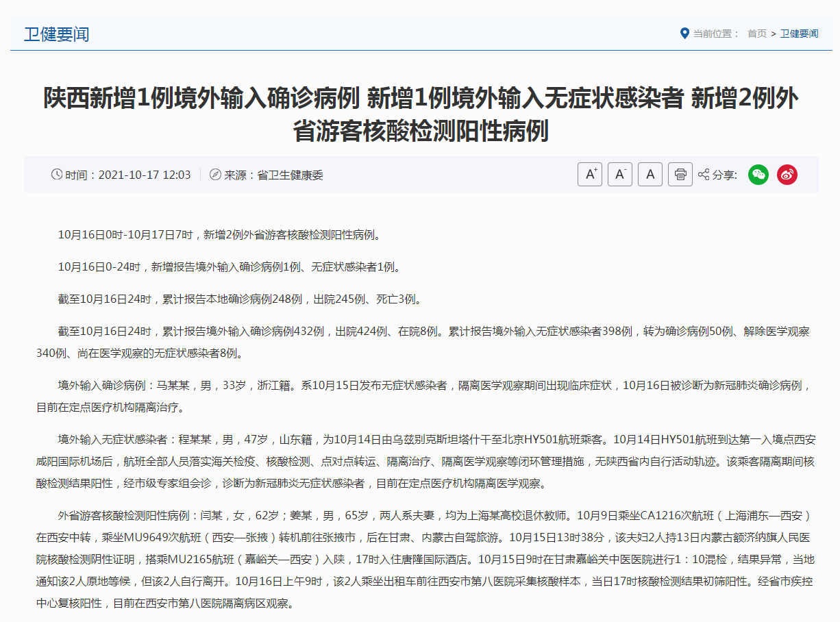Click the 卫健要闻 section heading
The height and width of the screenshot is (622, 840).
[57, 34]
